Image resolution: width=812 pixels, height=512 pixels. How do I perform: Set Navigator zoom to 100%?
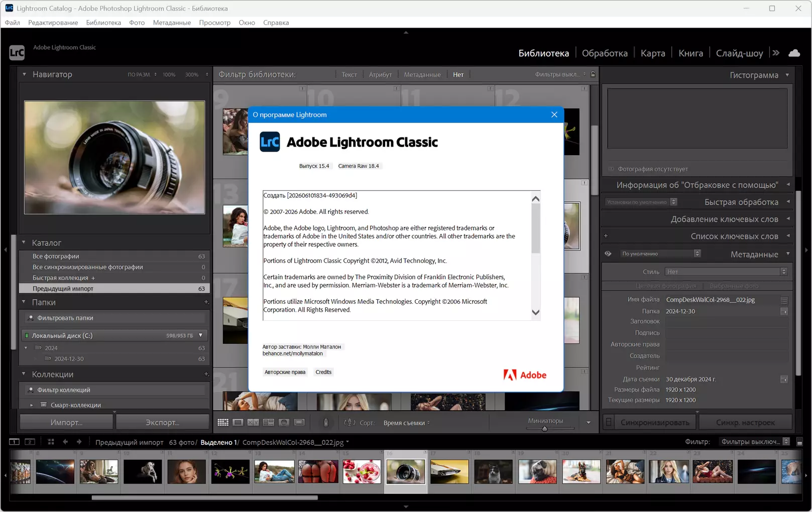click(x=169, y=74)
